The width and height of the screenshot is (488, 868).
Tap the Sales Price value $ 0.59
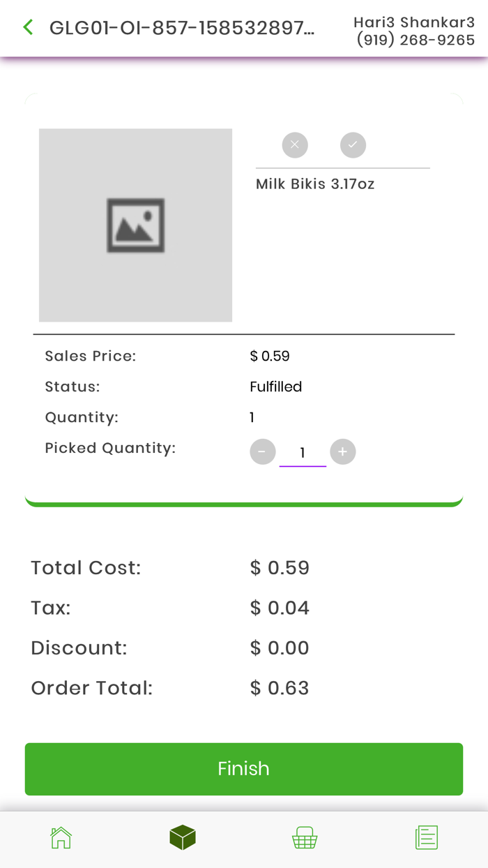click(270, 356)
